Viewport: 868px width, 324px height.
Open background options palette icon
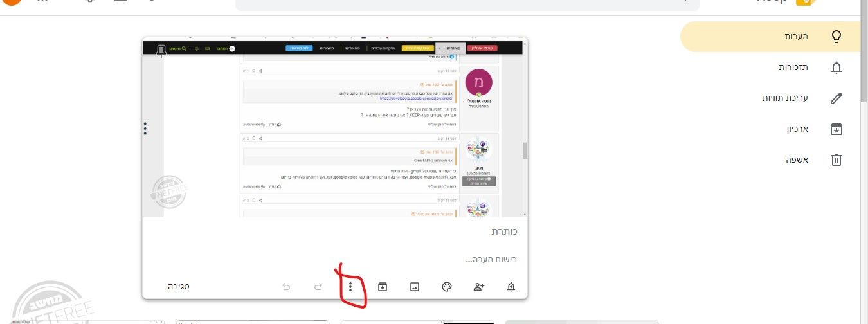[x=447, y=287]
